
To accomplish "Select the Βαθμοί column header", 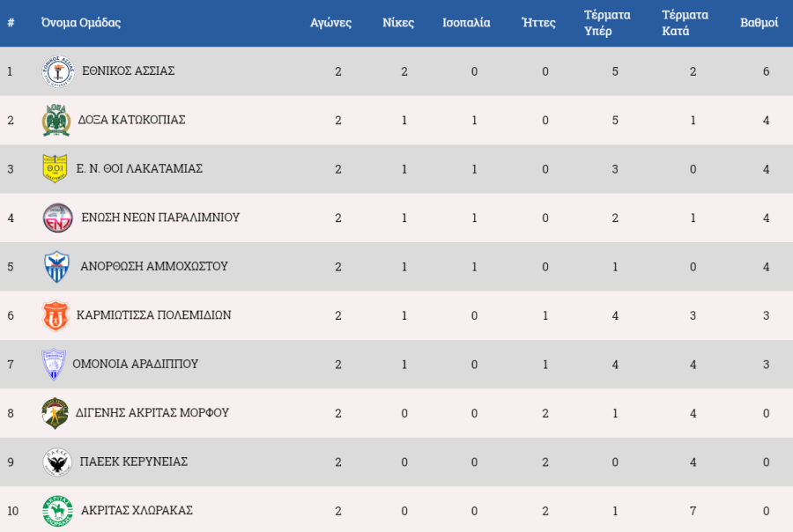I will [x=760, y=23].
